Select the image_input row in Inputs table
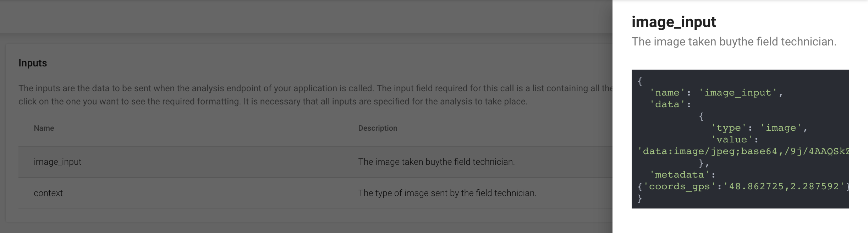868x233 pixels. coord(315,162)
